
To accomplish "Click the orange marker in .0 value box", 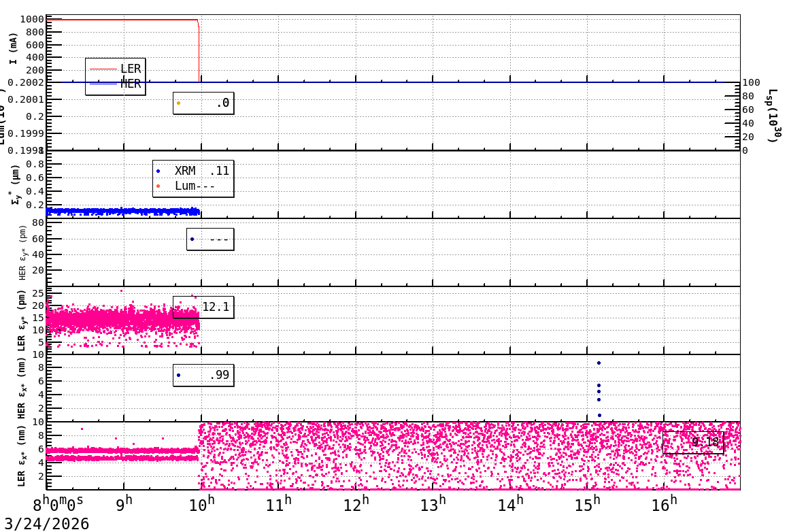I will point(179,103).
